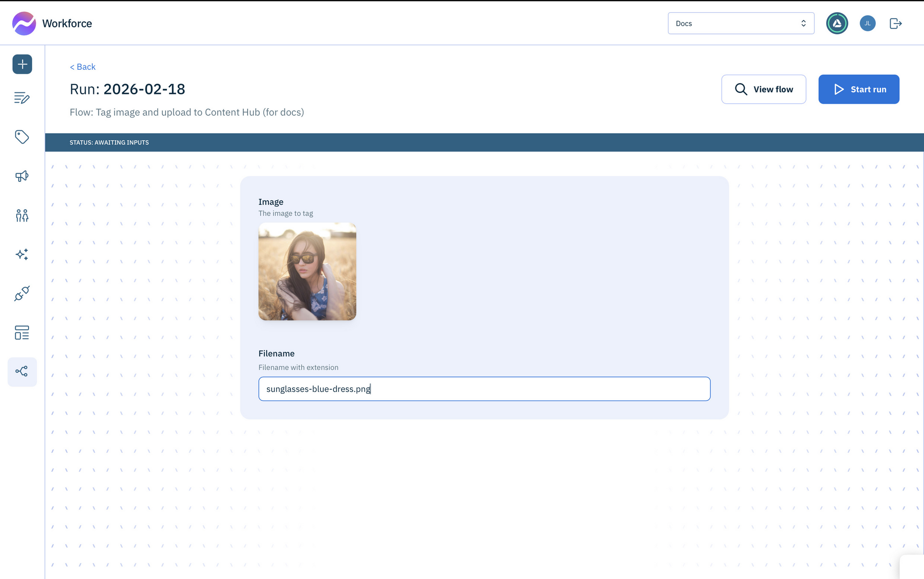Select the megaphone campaigns icon

pos(22,176)
